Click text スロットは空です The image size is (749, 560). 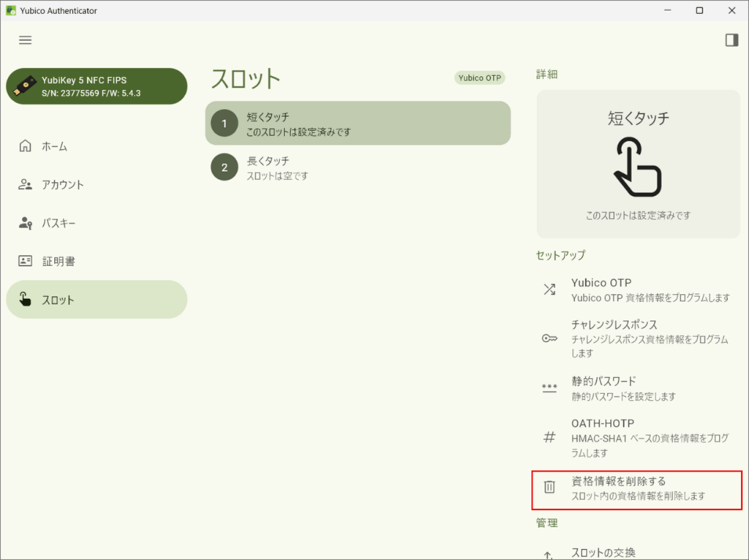277,176
